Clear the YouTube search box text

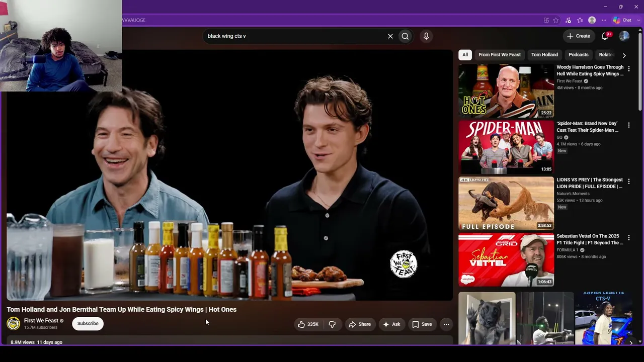(x=390, y=36)
